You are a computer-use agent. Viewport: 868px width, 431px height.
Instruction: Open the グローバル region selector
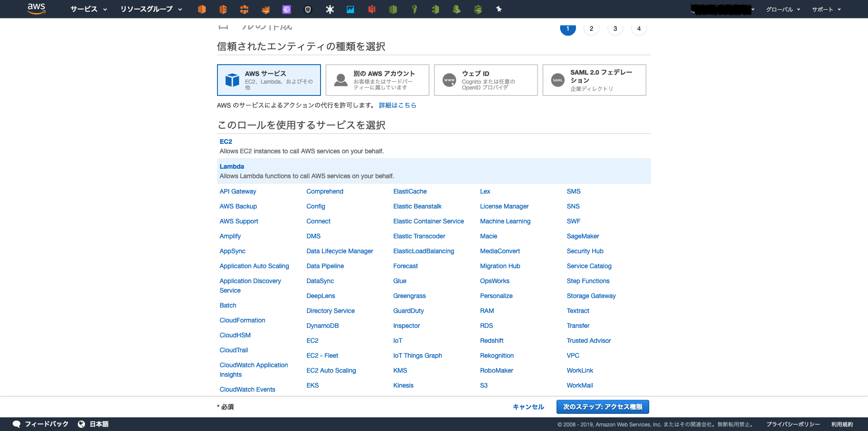click(783, 9)
